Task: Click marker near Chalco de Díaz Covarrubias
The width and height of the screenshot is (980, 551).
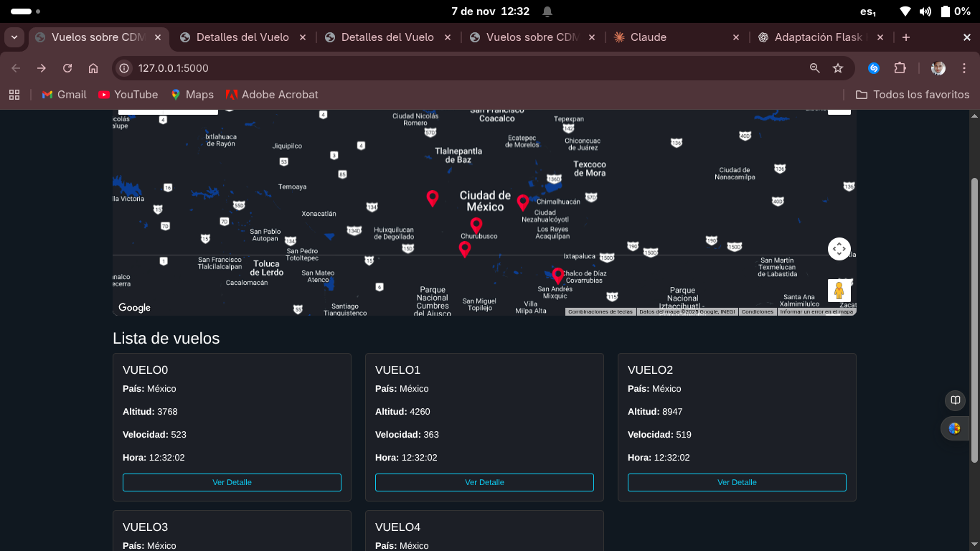Action: pyautogui.click(x=558, y=276)
